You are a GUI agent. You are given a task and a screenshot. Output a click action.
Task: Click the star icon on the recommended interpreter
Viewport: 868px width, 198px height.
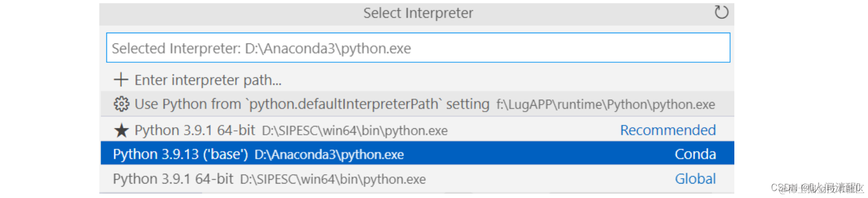121,130
